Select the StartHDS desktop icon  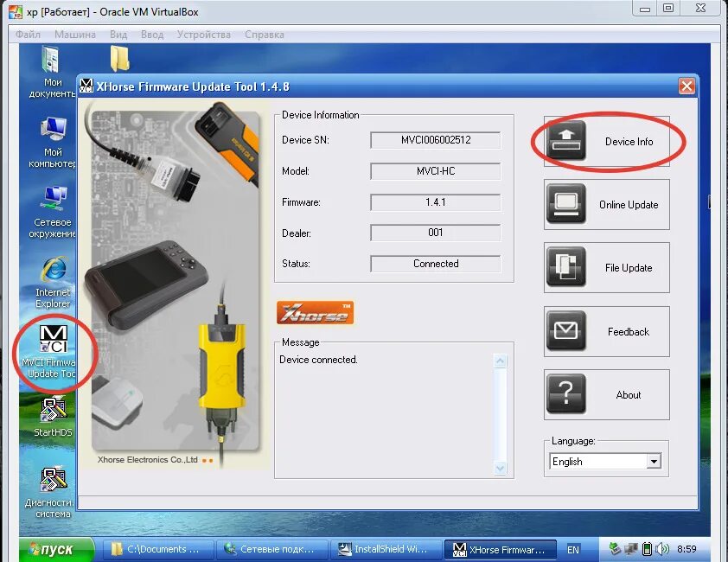tap(53, 417)
